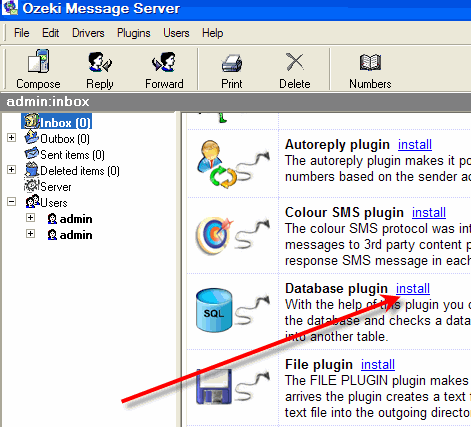Expand the first admin user node
The width and height of the screenshot is (471, 427).
point(30,218)
